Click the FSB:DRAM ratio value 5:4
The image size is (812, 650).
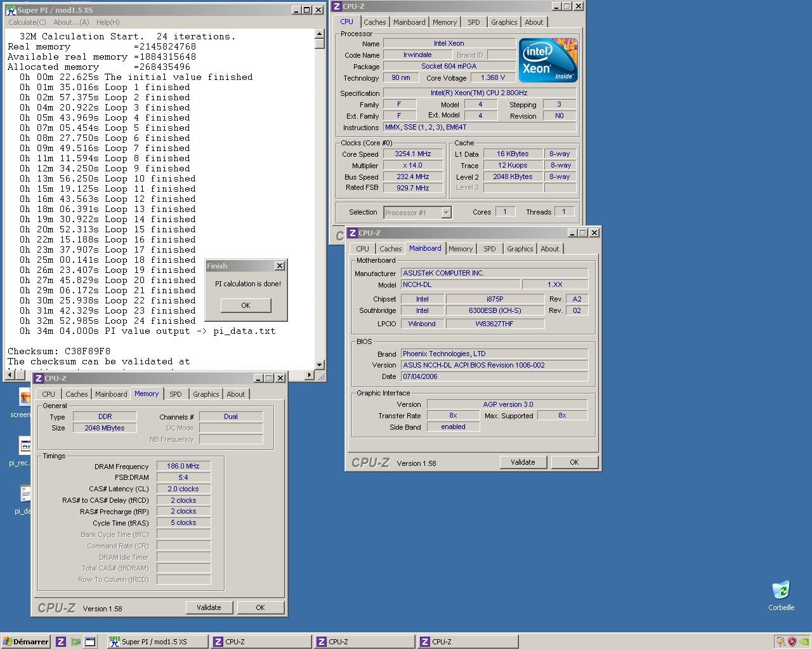point(183,477)
